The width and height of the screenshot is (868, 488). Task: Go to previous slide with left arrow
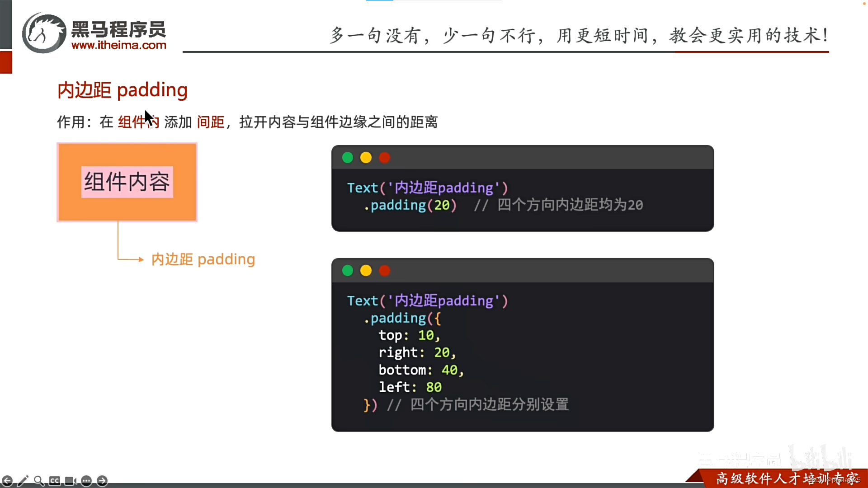tap(7, 481)
